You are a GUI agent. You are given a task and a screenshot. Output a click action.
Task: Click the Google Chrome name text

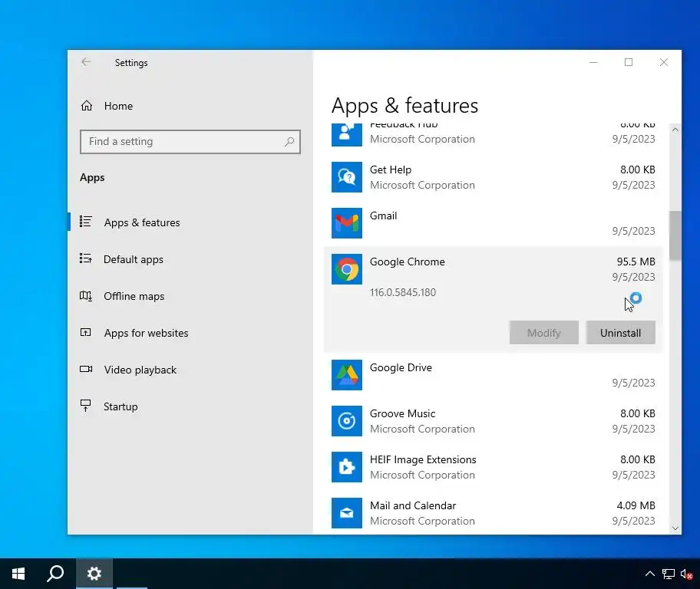pos(407,262)
